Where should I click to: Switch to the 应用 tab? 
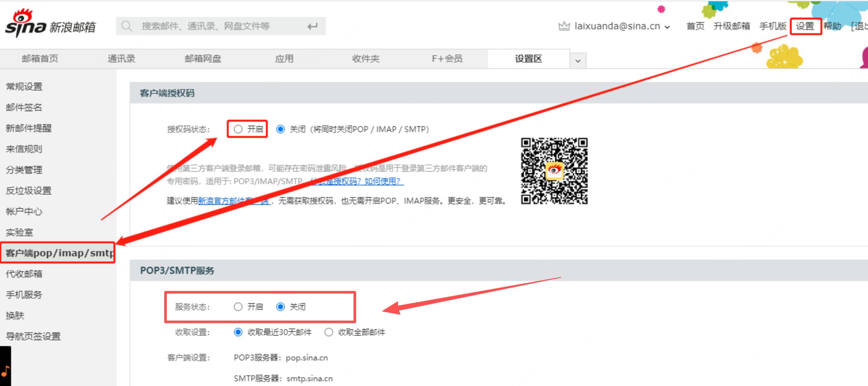coord(284,59)
